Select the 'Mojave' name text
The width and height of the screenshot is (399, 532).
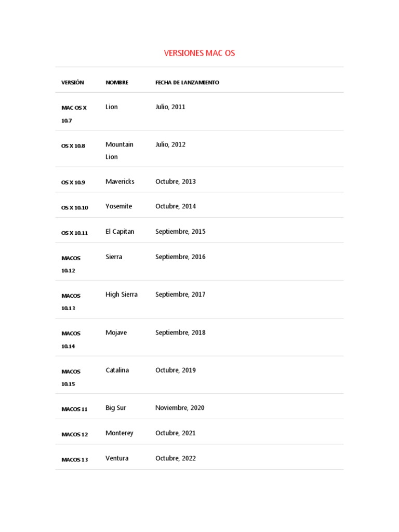point(116,332)
